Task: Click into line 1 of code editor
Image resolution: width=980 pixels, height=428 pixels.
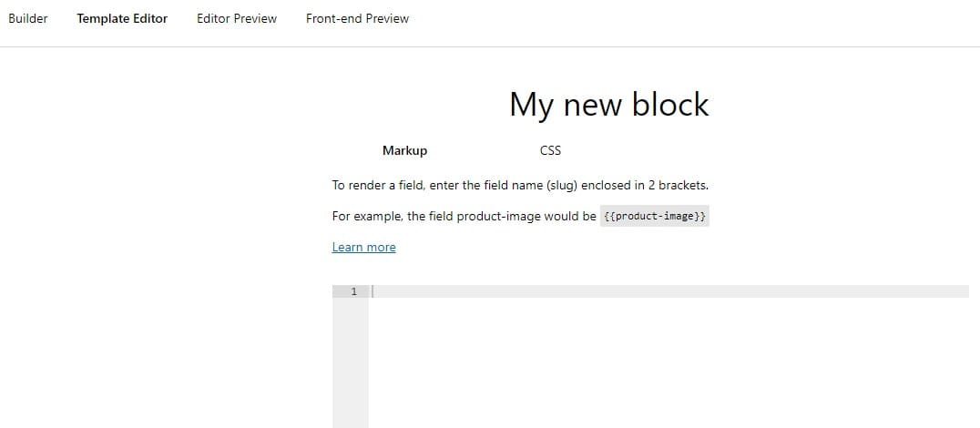Action: 669,291
